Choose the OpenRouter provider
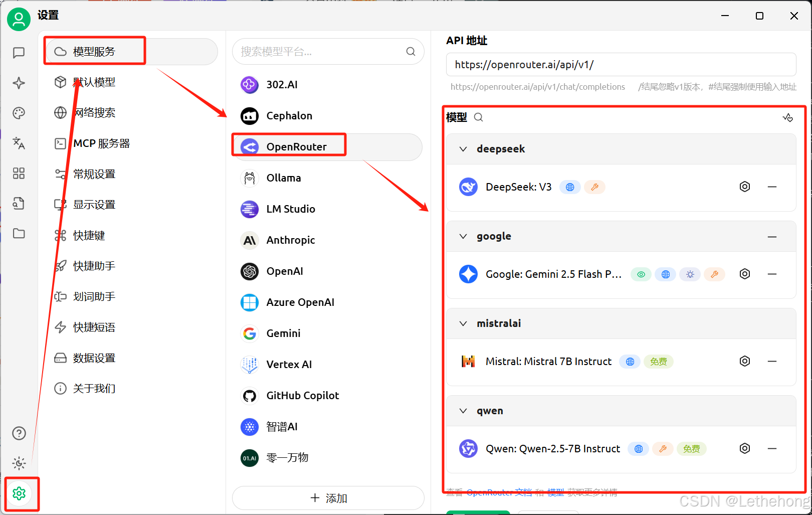812x515 pixels. 328,147
